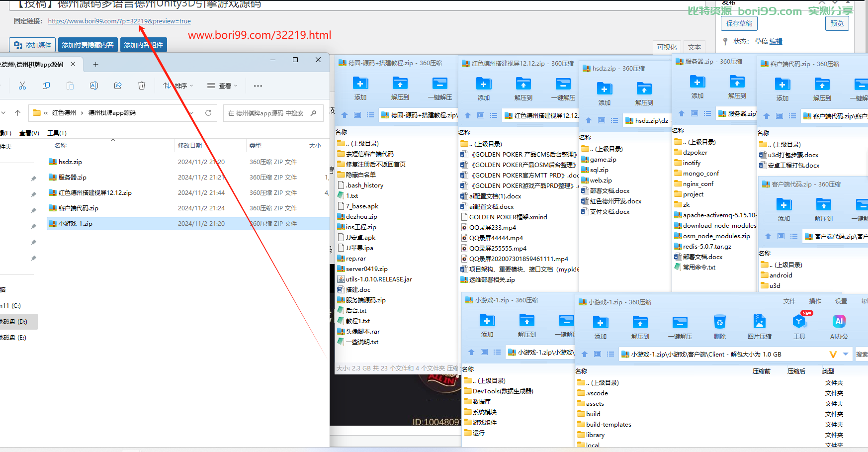Switch to 可视化 editor tab
The image size is (868, 452).
[x=667, y=47]
